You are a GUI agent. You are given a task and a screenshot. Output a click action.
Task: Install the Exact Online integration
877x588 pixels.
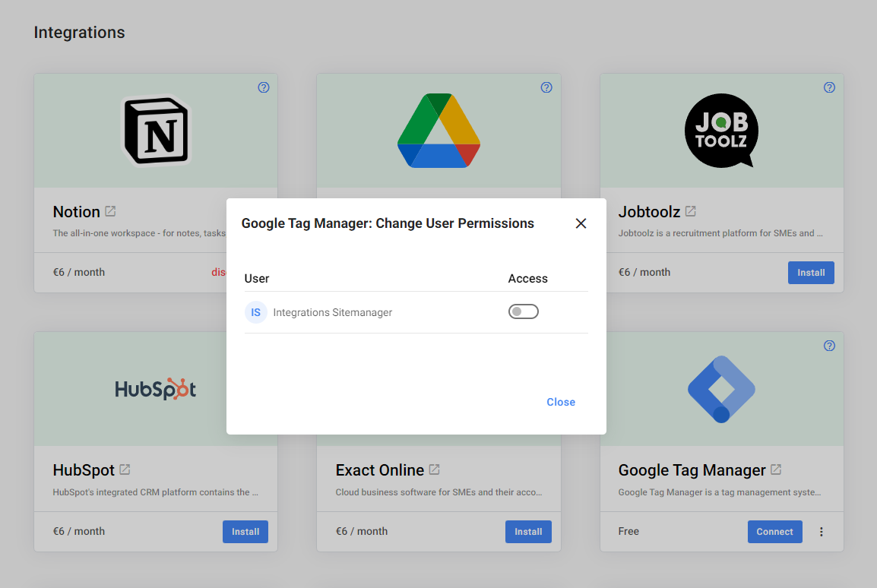click(x=528, y=532)
